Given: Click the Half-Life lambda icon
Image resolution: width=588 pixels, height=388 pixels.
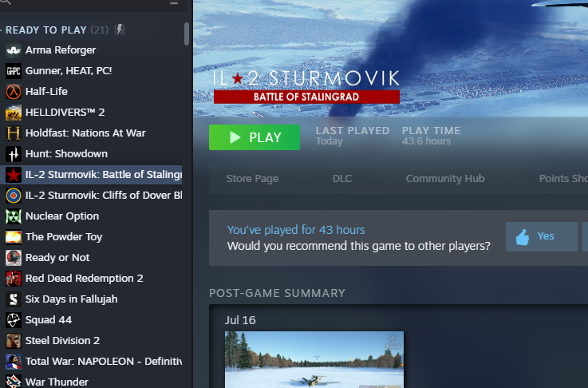Looking at the screenshot, I should pos(14,92).
